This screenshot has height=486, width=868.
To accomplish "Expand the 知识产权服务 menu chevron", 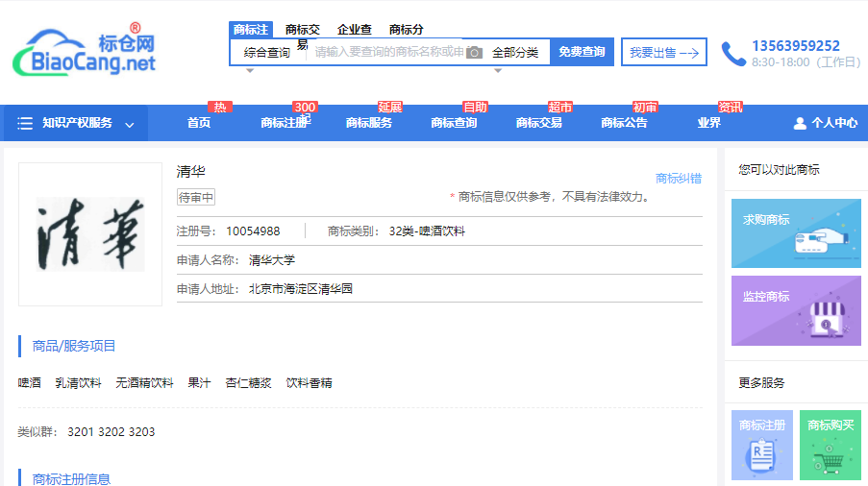I will (129, 124).
